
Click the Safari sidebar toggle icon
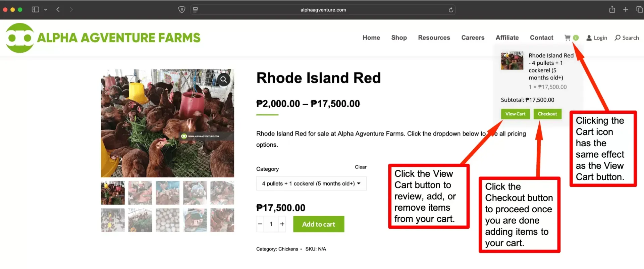tap(35, 9)
